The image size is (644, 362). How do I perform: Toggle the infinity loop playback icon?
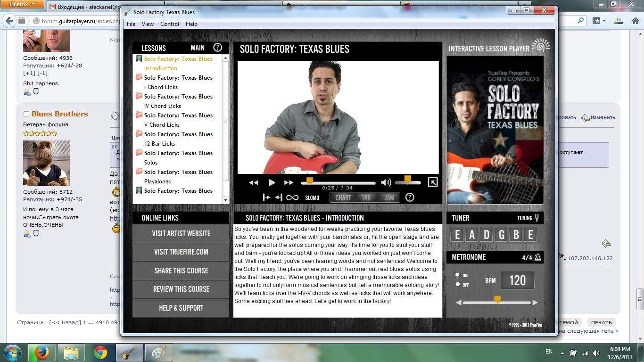click(x=292, y=197)
